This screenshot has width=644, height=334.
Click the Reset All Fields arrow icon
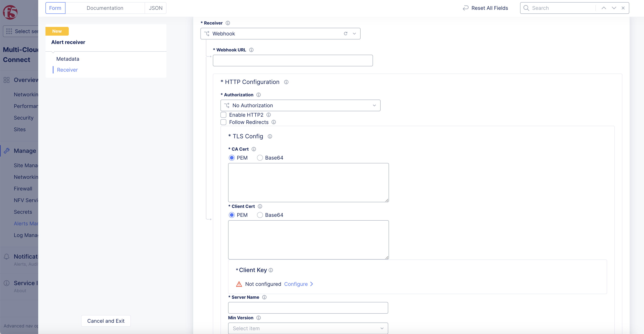(465, 8)
